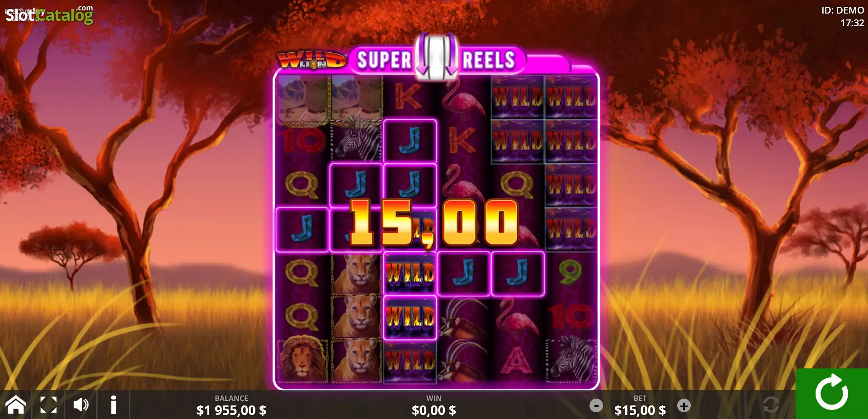Open the game info icon
The height and width of the screenshot is (419, 868).
coord(113,405)
